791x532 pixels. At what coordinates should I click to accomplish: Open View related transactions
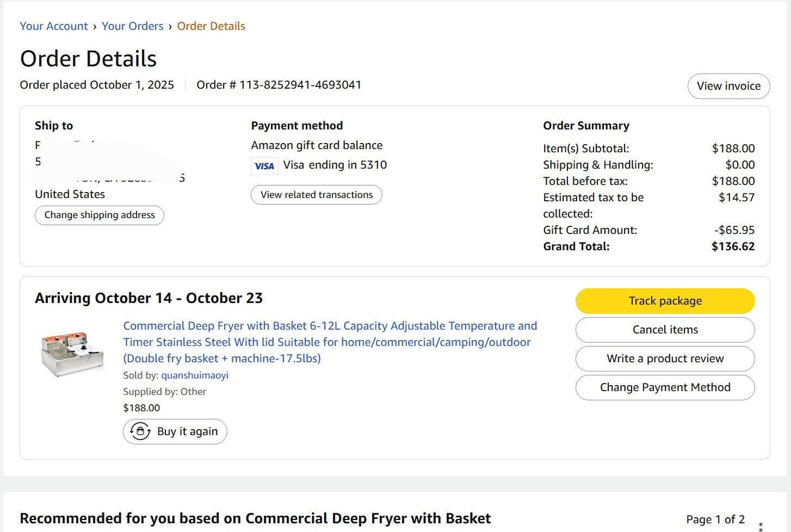click(x=317, y=195)
